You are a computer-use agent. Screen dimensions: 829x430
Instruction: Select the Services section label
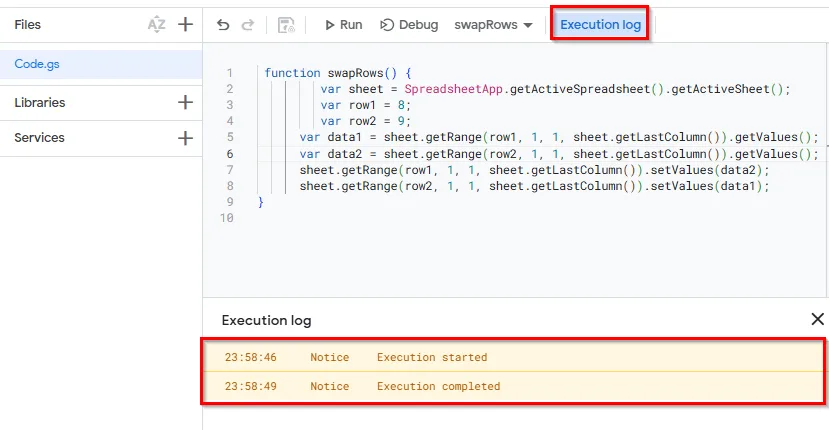[39, 138]
